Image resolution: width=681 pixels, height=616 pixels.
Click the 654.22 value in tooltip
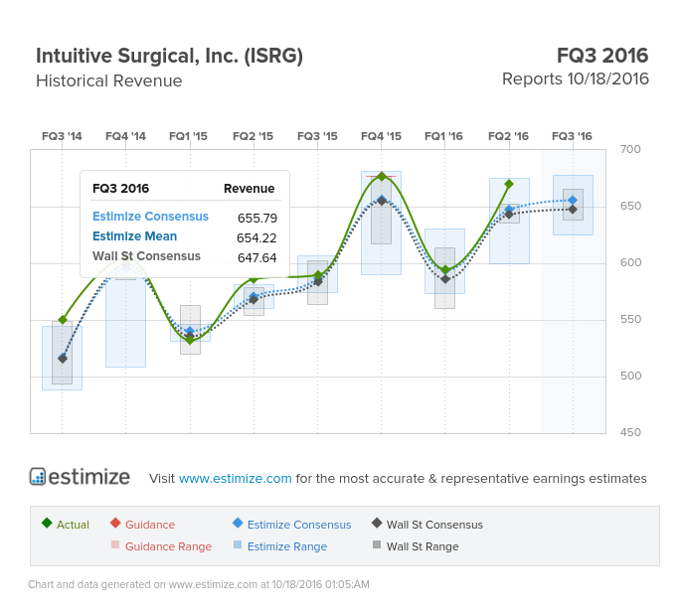pos(256,237)
